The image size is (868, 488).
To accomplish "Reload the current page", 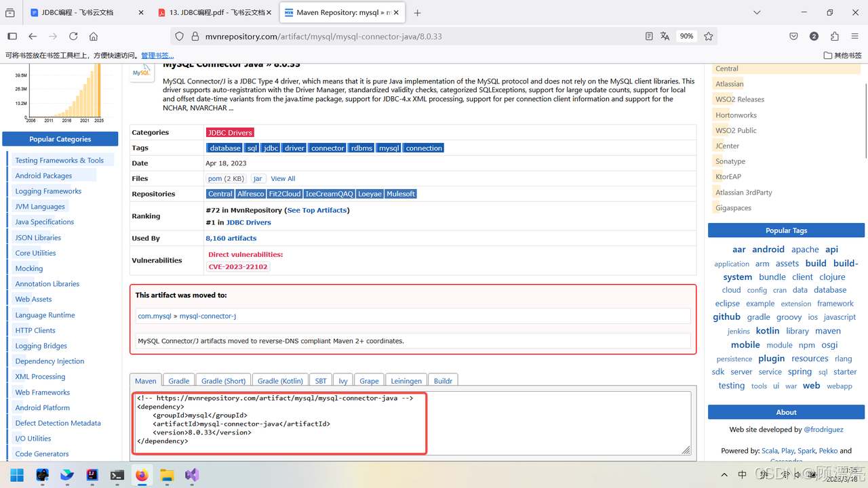I will pyautogui.click(x=73, y=36).
